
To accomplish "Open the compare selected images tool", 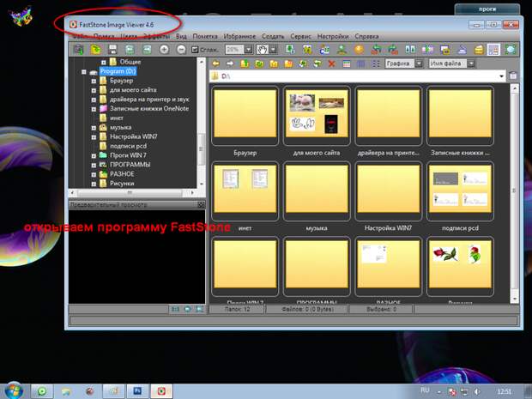I will [x=410, y=50].
